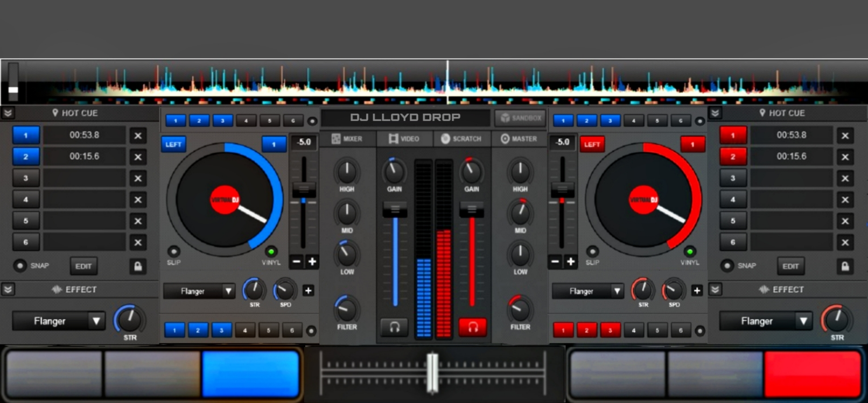The height and width of the screenshot is (403, 868).
Task: Click the right deck HIGH EQ knob
Action: pyautogui.click(x=520, y=172)
